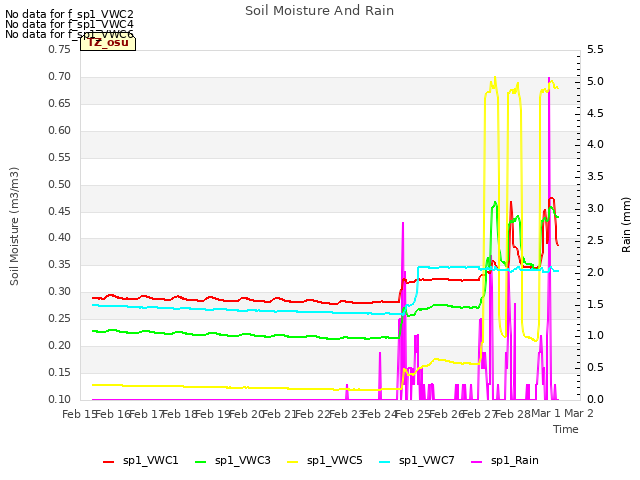
Task: Click the cyan sp1_VWC7 legend swatch
Action: (x=385, y=462)
